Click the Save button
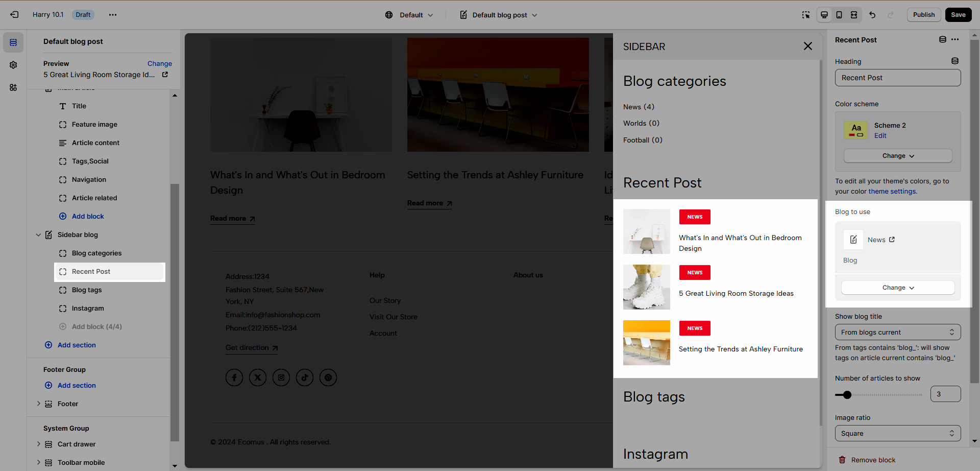Screen dimensions: 980x471 [958, 15]
